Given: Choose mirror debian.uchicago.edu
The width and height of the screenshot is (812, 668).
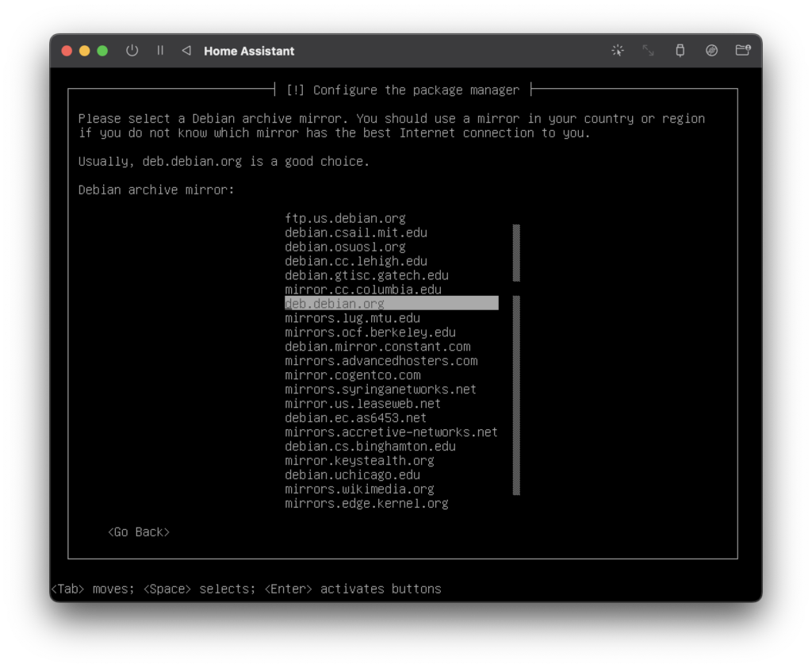Looking at the screenshot, I should tap(352, 474).
